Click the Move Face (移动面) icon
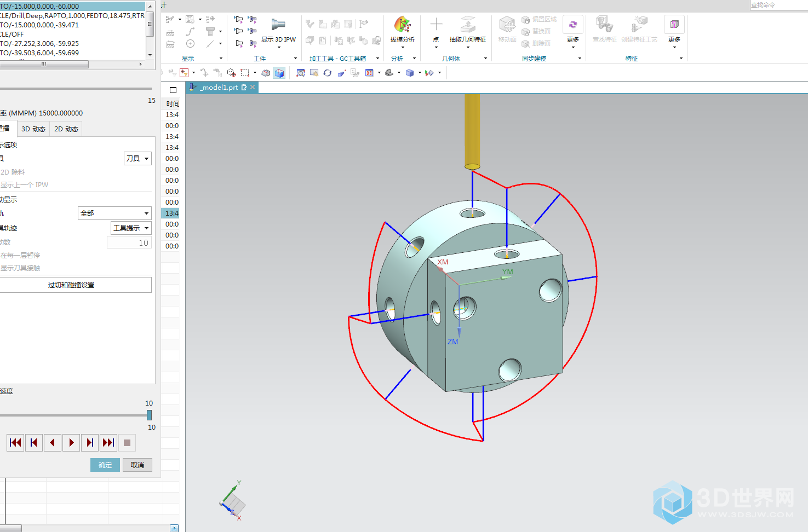 507,25
